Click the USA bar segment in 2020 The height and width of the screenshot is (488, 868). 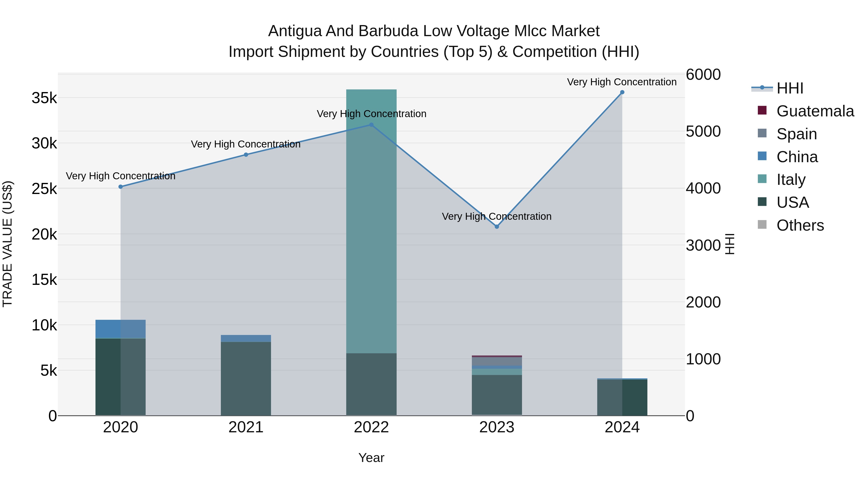121,377
